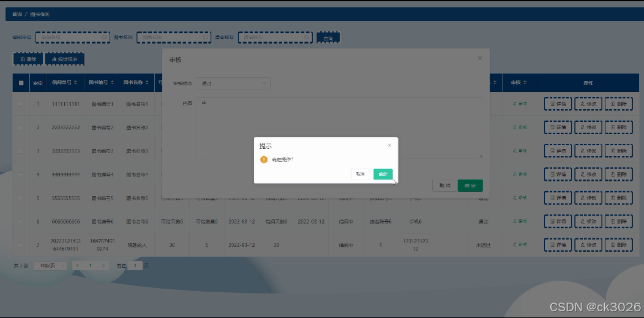Sort by the 图书编号 column arrows
The image size is (644, 318).
[x=112, y=83]
